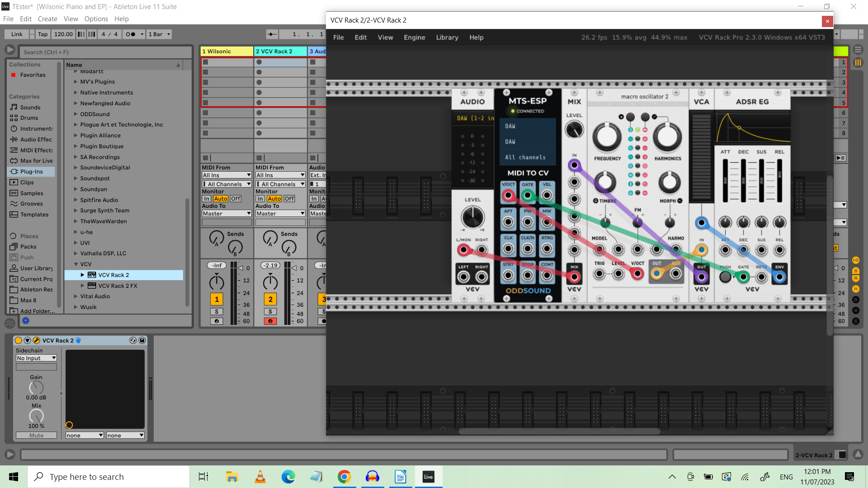Open the Drums category
Image resolution: width=868 pixels, height=488 pixels.
coord(29,118)
